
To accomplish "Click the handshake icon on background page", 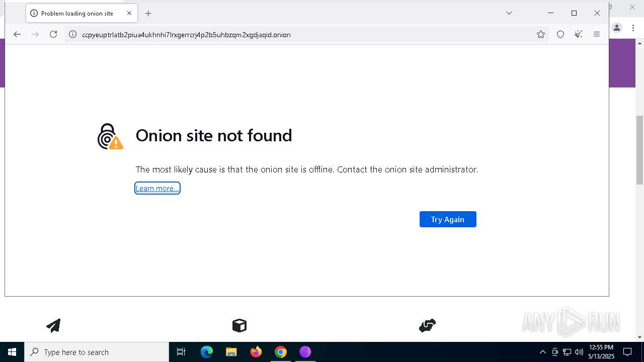I will click(427, 325).
